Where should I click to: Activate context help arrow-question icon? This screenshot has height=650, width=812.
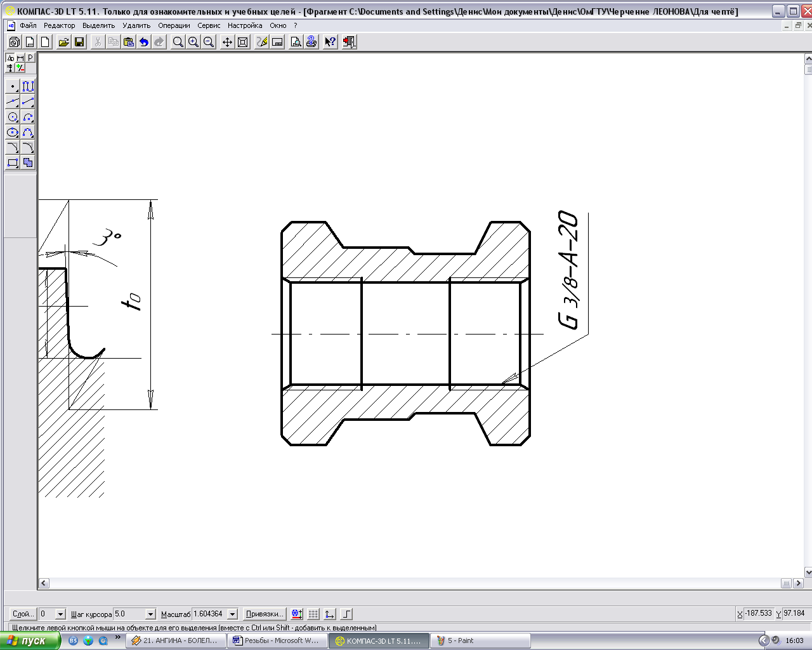[x=331, y=42]
